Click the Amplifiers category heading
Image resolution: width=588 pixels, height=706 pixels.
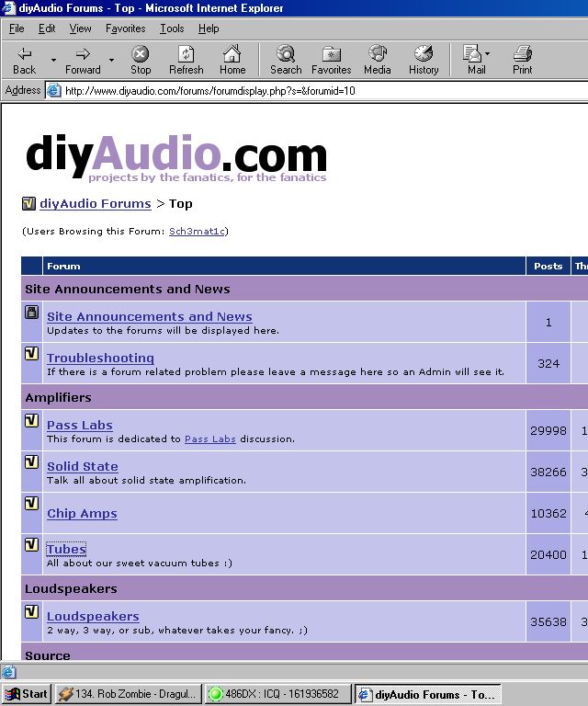pos(58,397)
